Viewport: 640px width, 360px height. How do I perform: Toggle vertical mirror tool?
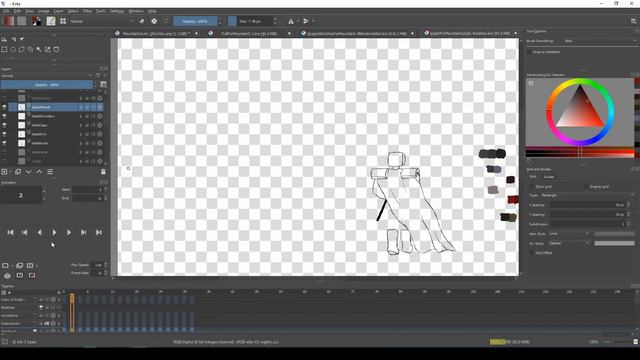click(306, 21)
